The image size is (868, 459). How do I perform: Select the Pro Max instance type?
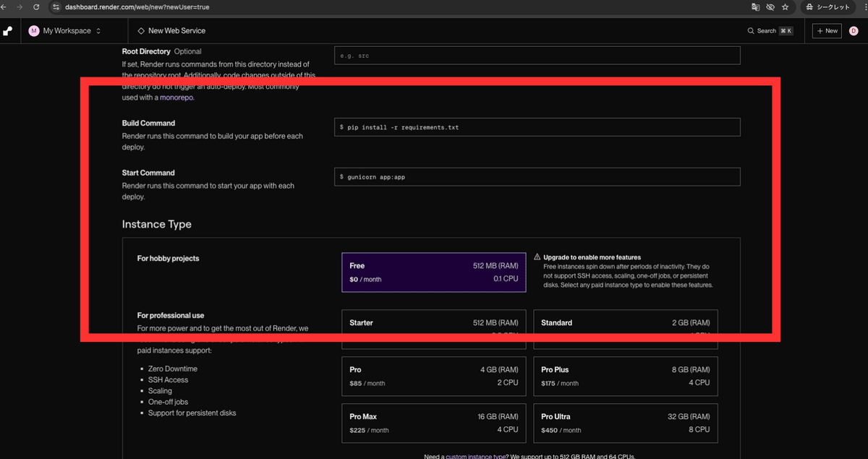pos(434,423)
